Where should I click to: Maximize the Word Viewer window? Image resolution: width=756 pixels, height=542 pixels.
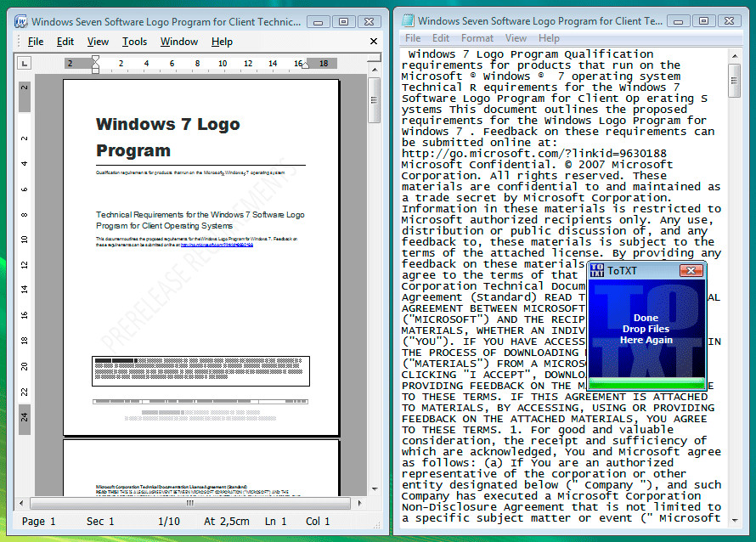pos(343,22)
